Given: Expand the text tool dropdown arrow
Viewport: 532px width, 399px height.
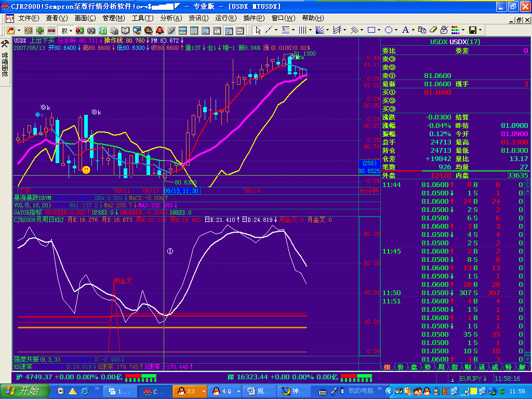Looking at the screenshot, I should (x=413, y=30).
